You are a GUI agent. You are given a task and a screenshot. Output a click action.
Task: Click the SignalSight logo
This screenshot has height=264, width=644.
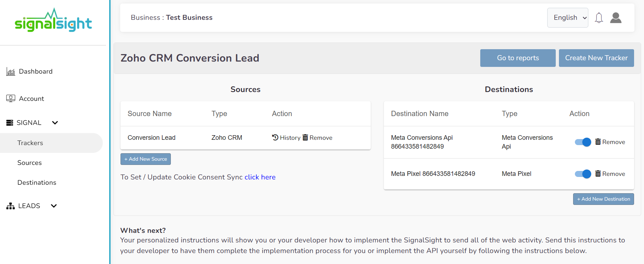(x=53, y=20)
